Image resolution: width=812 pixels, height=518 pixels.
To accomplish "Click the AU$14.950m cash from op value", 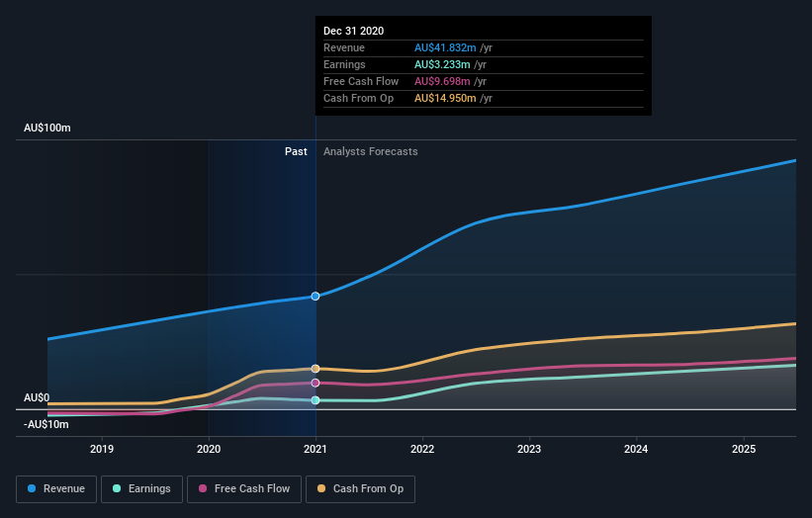I will (445, 98).
